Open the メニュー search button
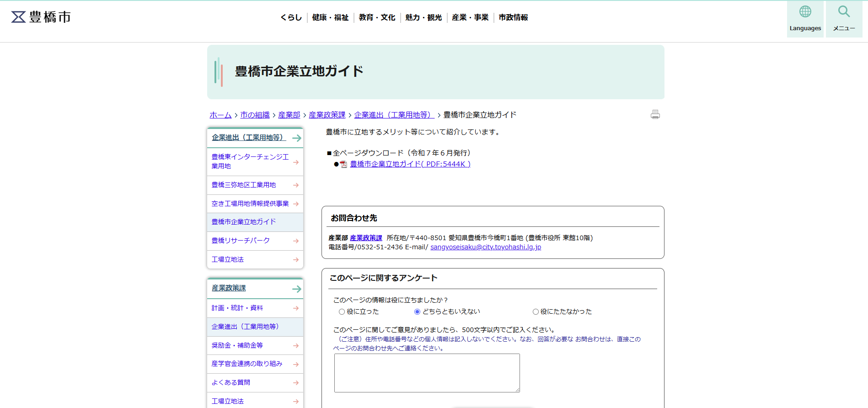The width and height of the screenshot is (868, 408). [844, 19]
